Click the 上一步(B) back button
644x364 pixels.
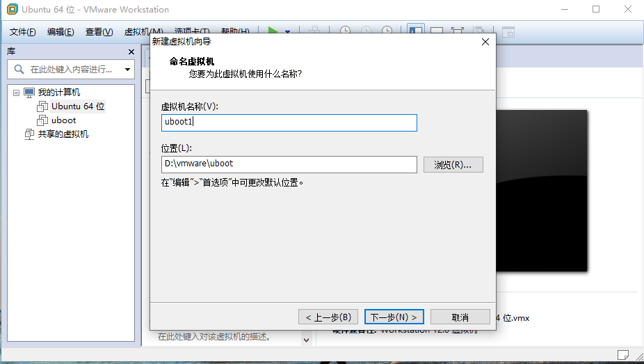pyautogui.click(x=328, y=317)
